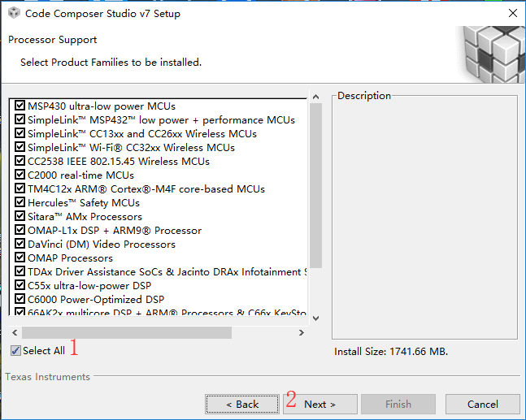Select 'C6000 Power-Optimized DSP' row text

click(96, 299)
